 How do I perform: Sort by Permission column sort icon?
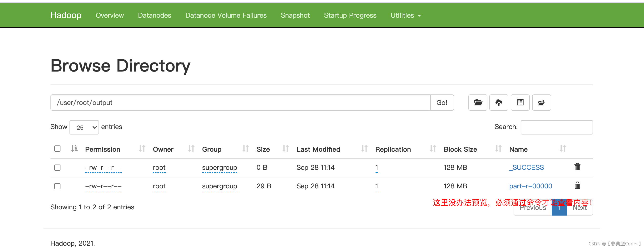(x=142, y=149)
